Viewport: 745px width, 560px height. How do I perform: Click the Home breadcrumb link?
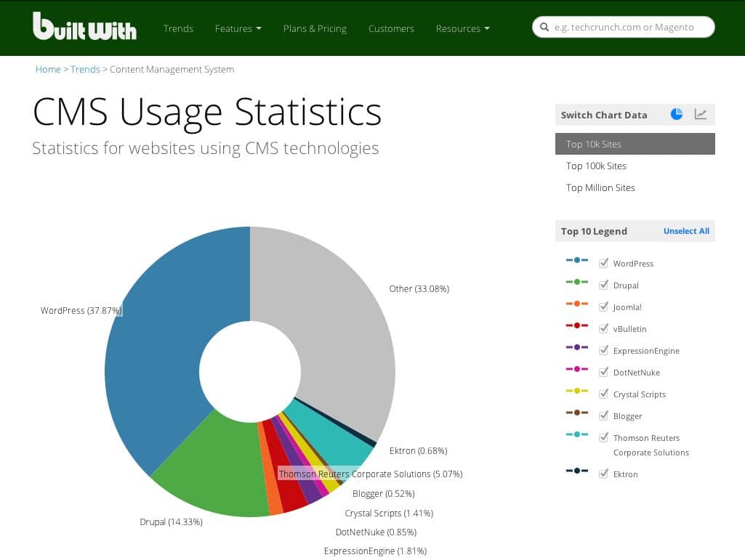[48, 69]
